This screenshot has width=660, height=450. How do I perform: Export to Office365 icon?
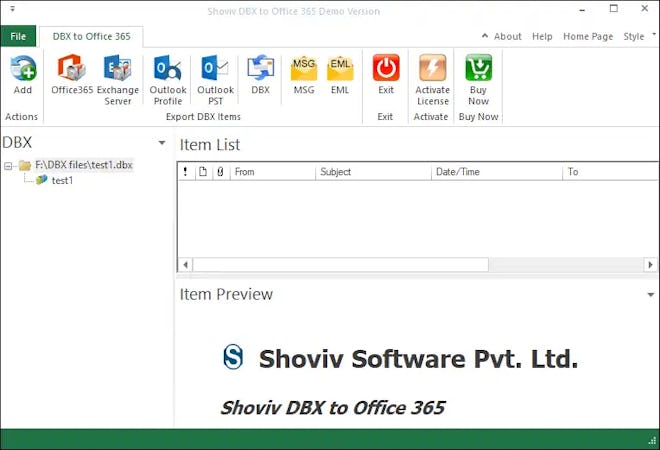point(72,68)
